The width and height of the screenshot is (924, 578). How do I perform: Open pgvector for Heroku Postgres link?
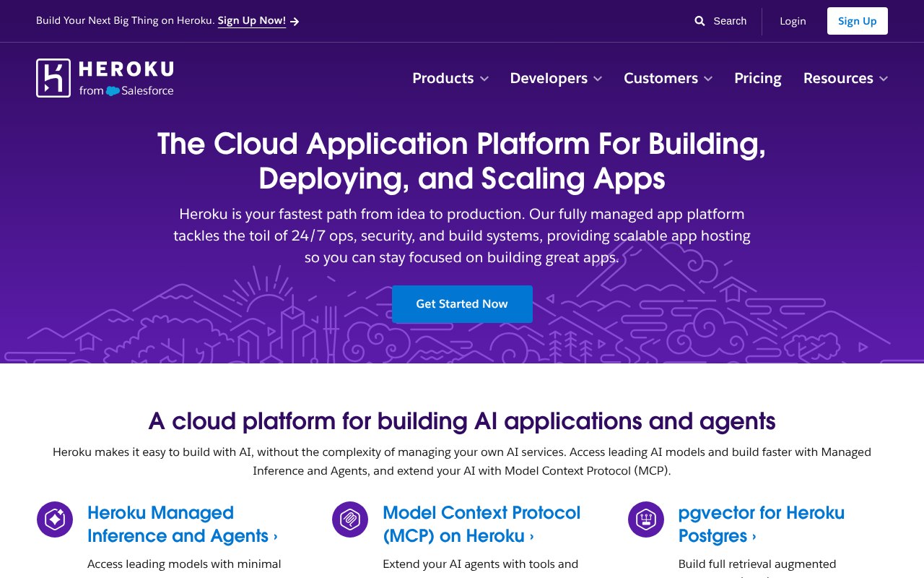762,525
